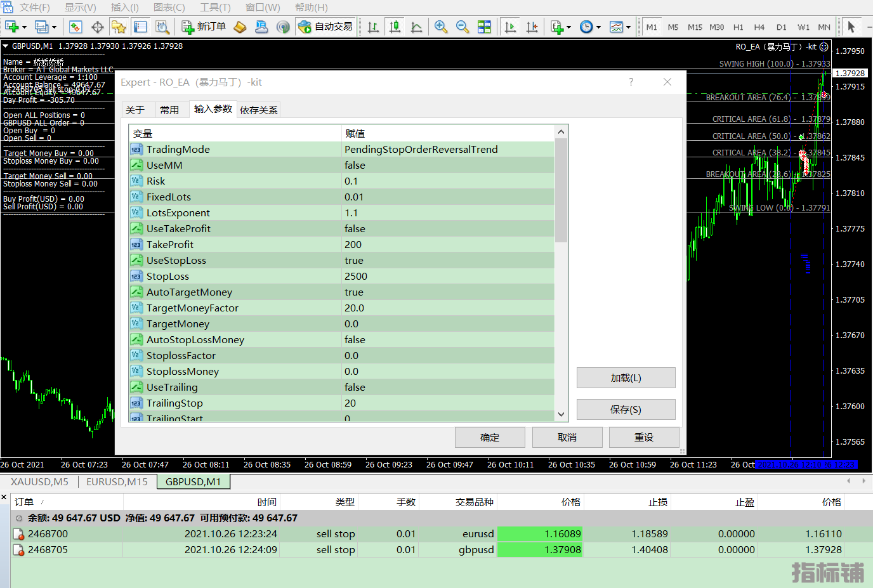This screenshot has height=588, width=873.
Task: Click the zoom in magnifier icon
Action: tap(441, 27)
